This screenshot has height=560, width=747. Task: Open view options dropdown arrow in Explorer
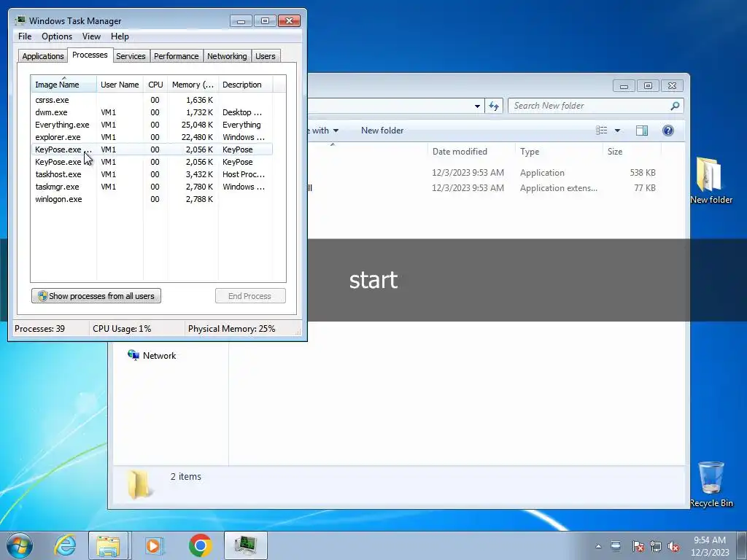pos(617,131)
